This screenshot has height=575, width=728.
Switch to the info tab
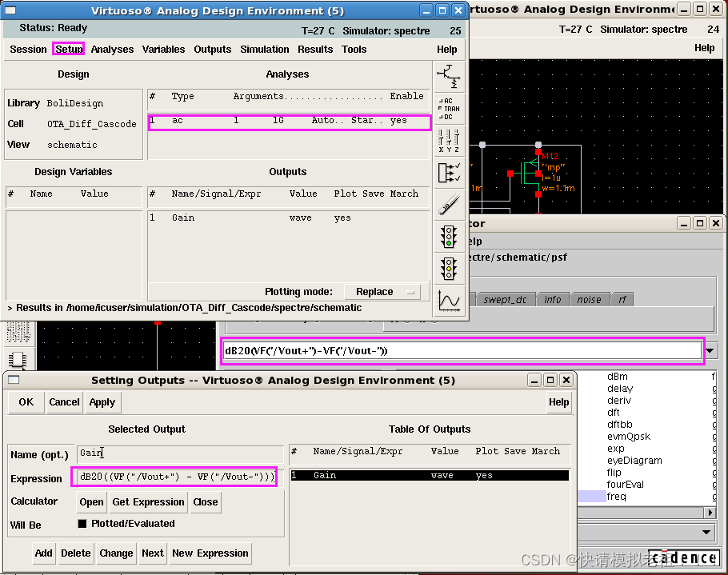553,300
